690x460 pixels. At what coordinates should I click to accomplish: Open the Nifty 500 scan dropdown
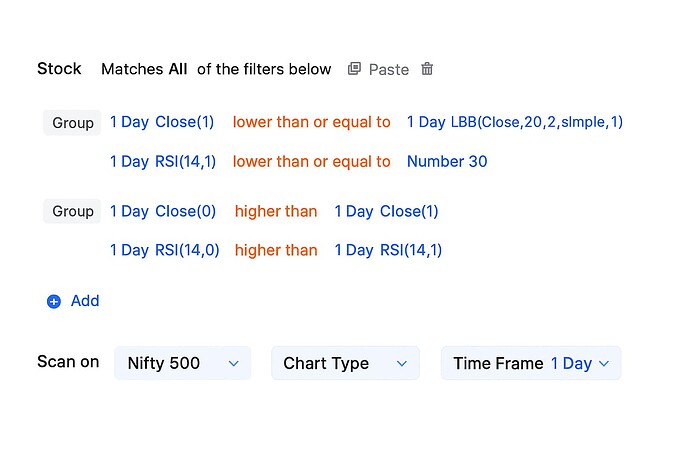tap(182, 363)
